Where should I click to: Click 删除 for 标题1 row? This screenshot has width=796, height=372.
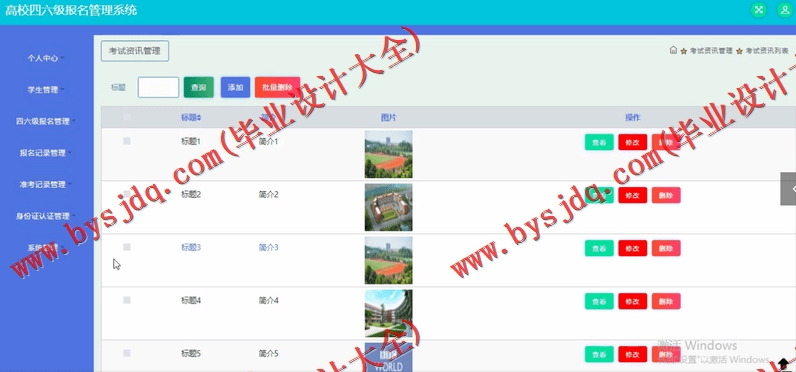coord(666,142)
